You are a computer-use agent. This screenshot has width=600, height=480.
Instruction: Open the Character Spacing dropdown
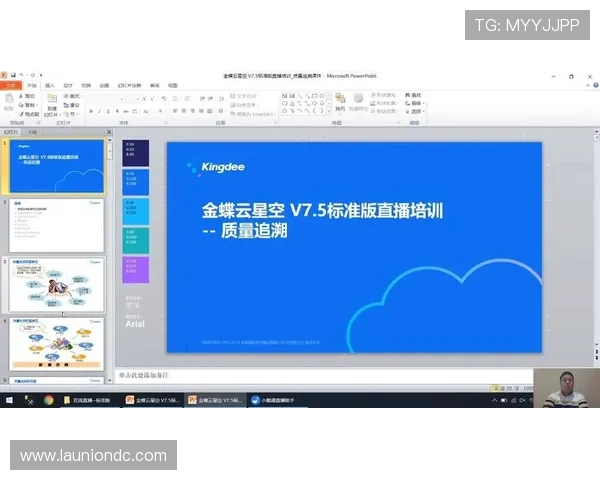click(x=135, y=111)
